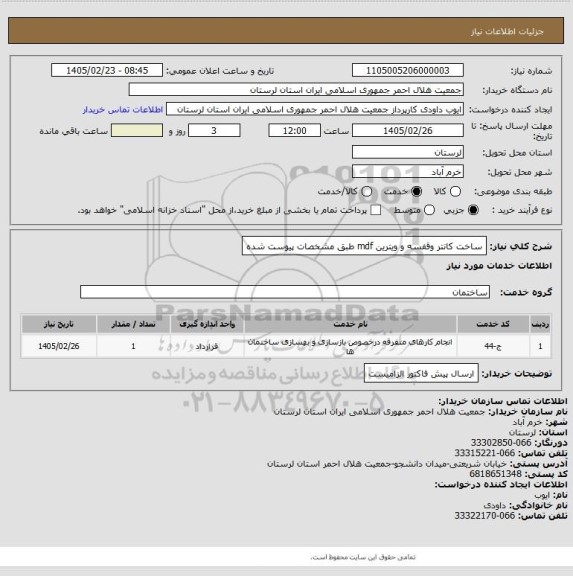Click the گروه خدمت ساختمان field
Screen dimensions: 573x576
[x=285, y=292]
